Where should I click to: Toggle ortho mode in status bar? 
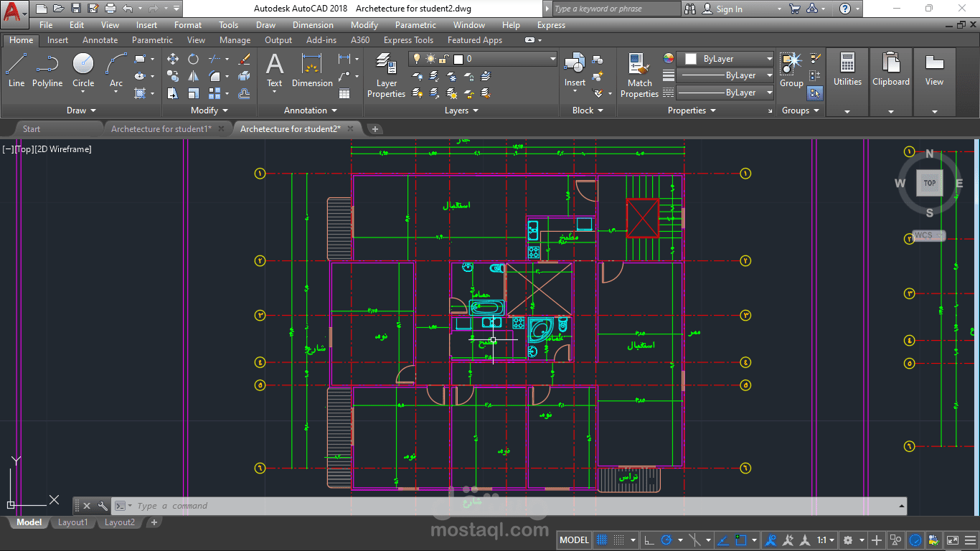(649, 540)
